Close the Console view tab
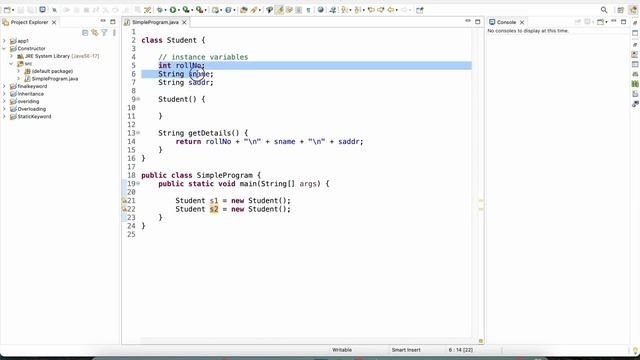This screenshot has width=640, height=360. [522, 22]
